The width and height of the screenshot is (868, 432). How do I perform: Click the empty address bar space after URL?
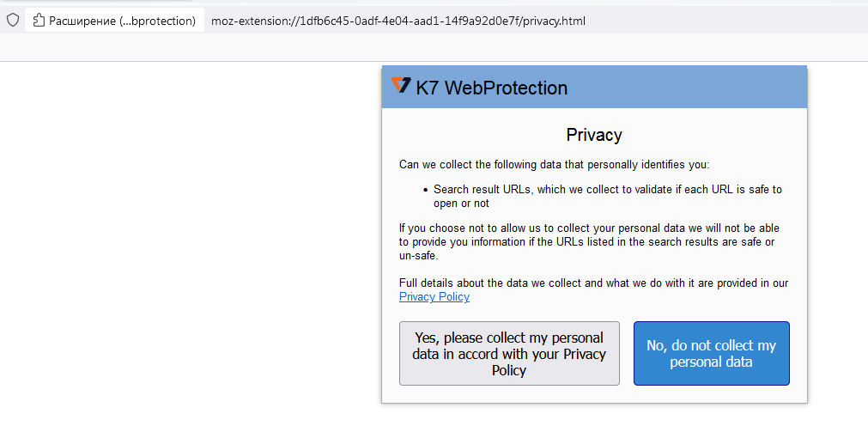[x=730, y=21]
